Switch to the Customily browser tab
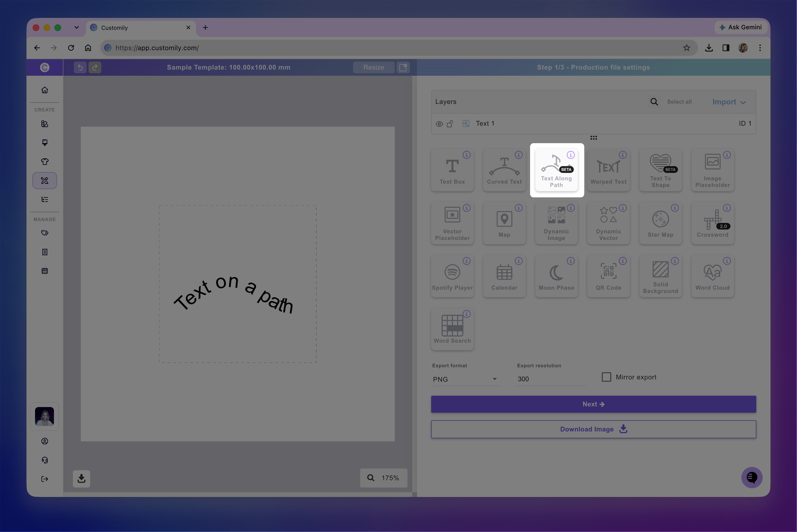The image size is (797, 532). coord(141,28)
